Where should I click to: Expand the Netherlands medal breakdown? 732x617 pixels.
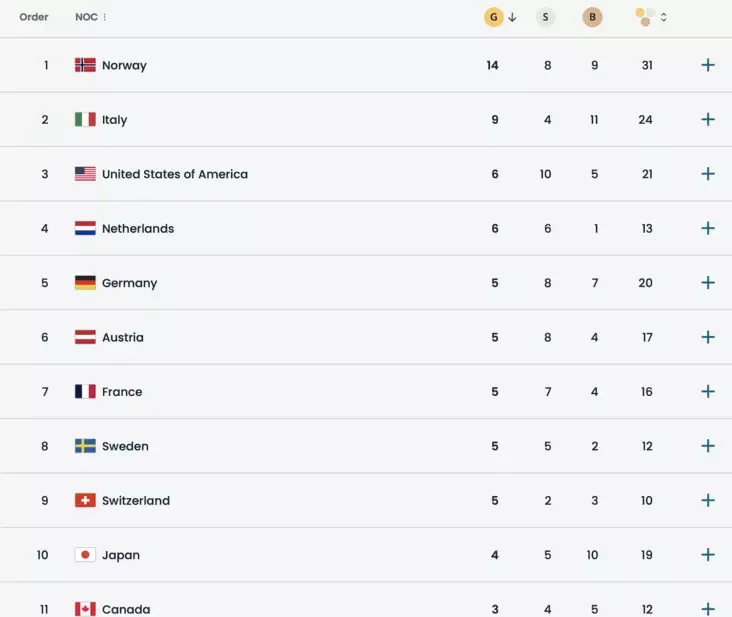coord(708,229)
